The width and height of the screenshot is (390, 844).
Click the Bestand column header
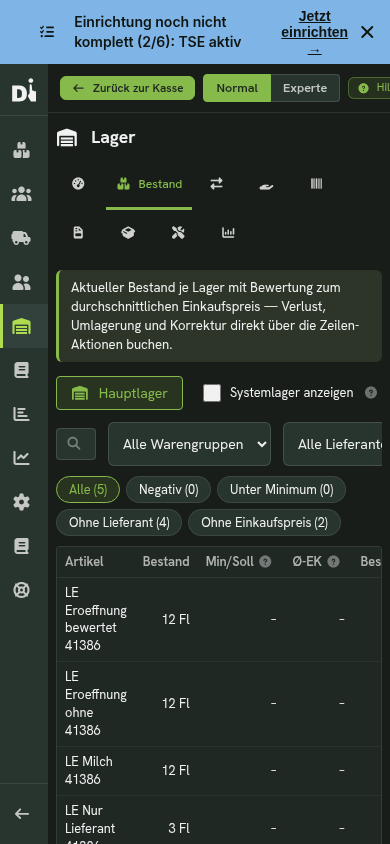click(x=166, y=561)
